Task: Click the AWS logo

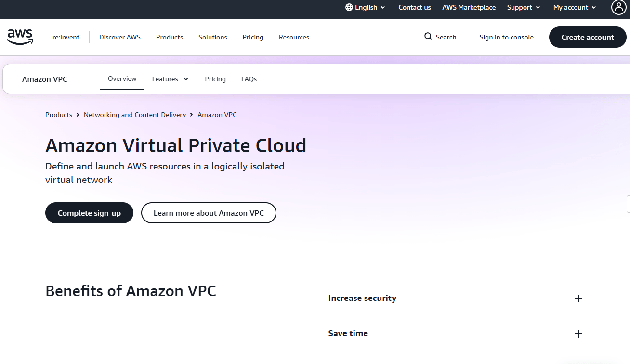Action: pos(20,37)
